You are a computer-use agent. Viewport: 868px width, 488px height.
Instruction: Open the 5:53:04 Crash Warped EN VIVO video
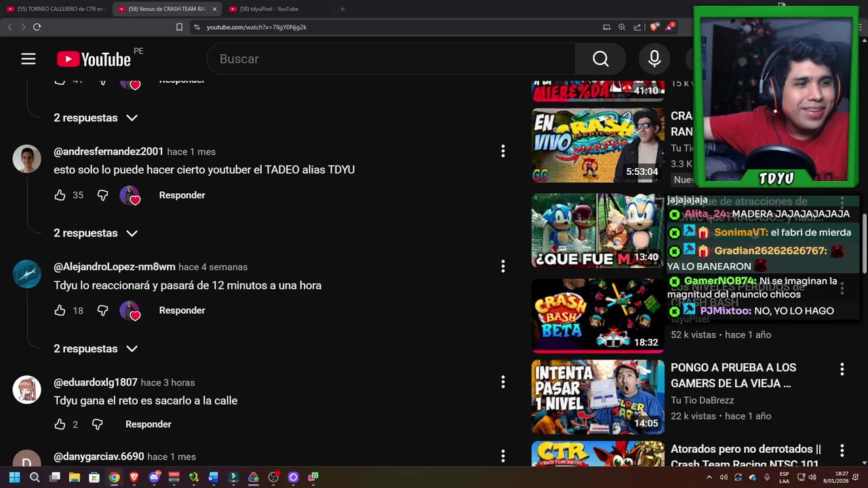click(x=598, y=146)
